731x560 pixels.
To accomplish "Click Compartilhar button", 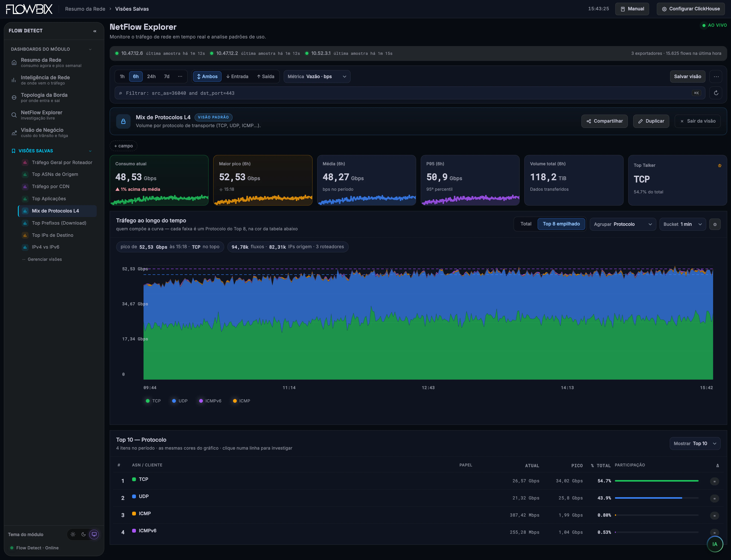I will pyautogui.click(x=604, y=121).
